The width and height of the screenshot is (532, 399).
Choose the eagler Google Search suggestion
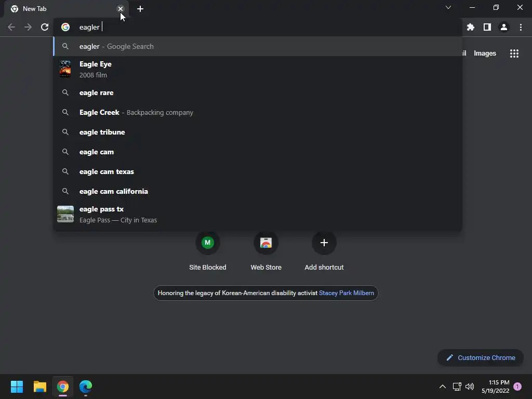click(x=258, y=46)
